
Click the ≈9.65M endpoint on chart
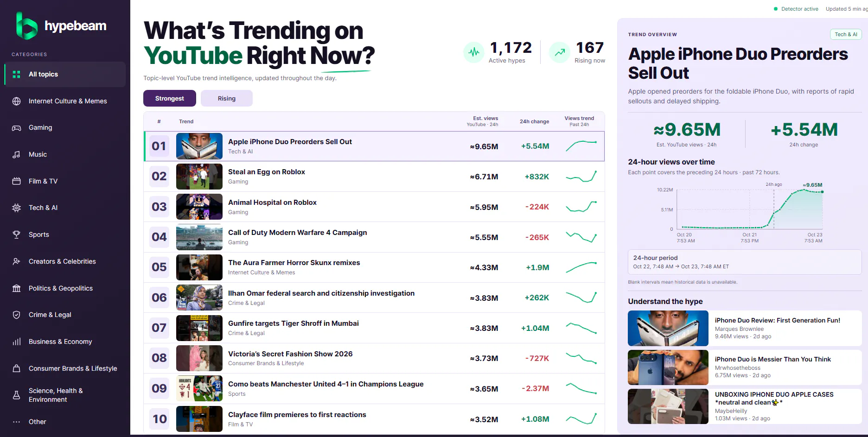coord(822,191)
